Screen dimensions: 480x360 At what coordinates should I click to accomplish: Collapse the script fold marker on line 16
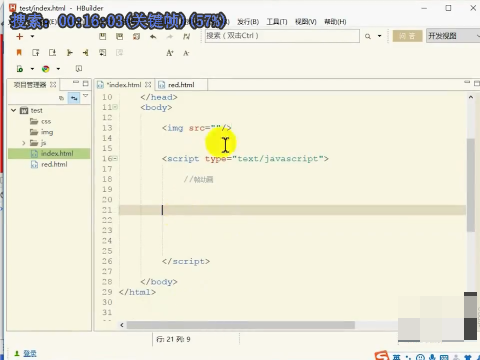coord(115,159)
